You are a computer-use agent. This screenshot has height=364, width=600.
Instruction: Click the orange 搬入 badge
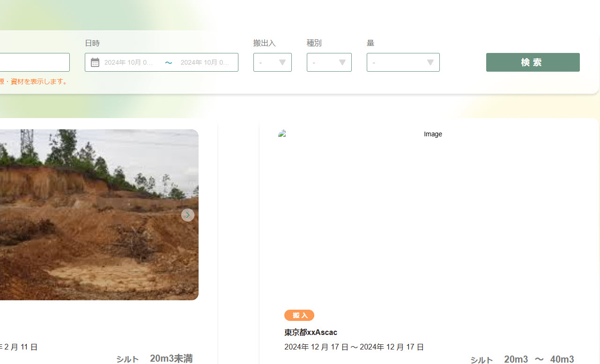pyautogui.click(x=299, y=315)
